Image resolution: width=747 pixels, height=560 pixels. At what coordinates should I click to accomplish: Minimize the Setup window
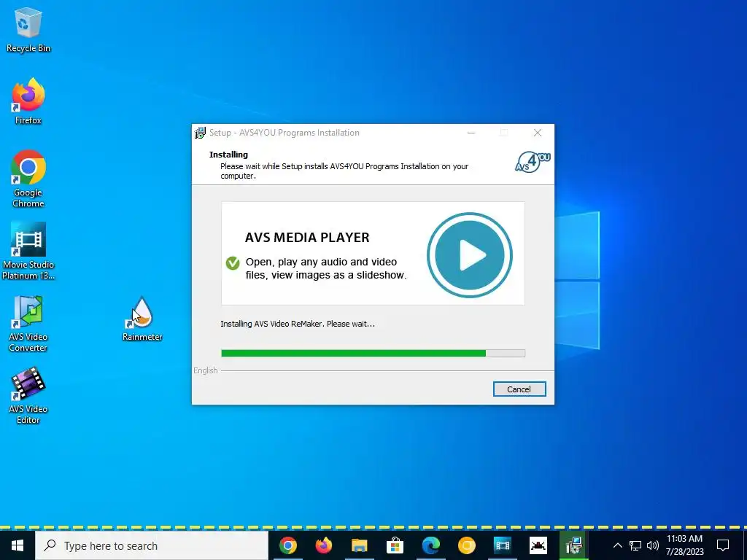(x=471, y=133)
